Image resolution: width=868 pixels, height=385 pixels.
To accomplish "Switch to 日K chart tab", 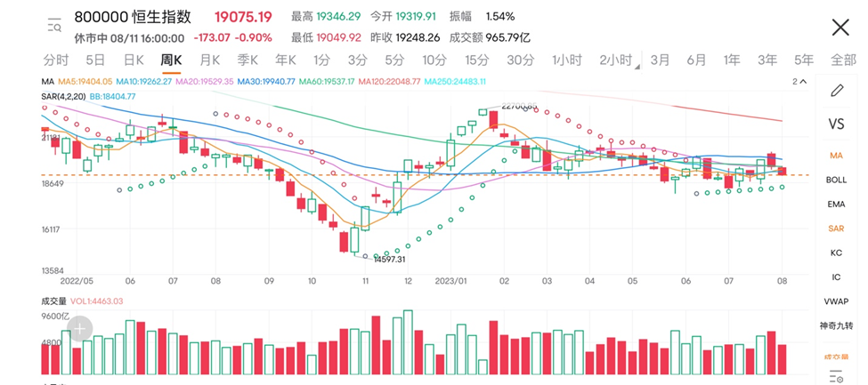I will pyautogui.click(x=134, y=60).
